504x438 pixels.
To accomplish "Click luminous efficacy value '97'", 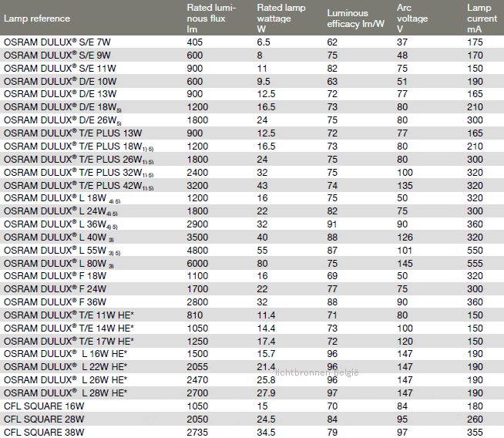I will tap(332, 393).
